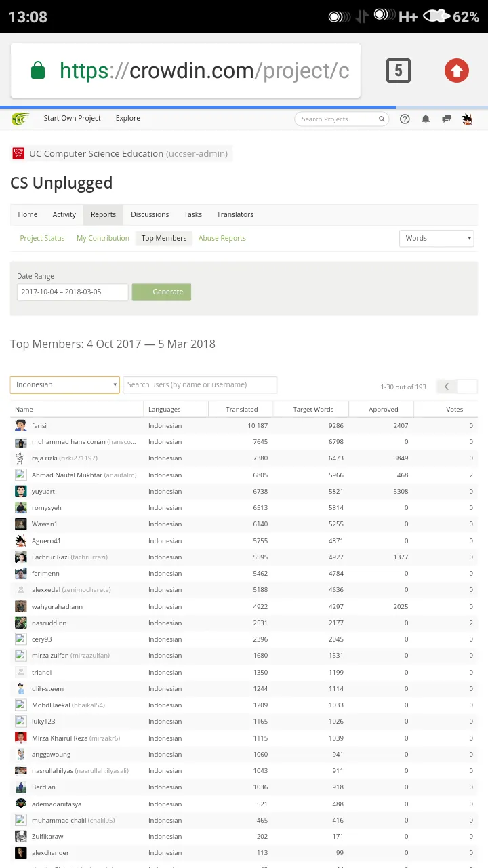Tap the browser tab count icon showing 5
This screenshot has height=868, width=488.
pos(399,71)
